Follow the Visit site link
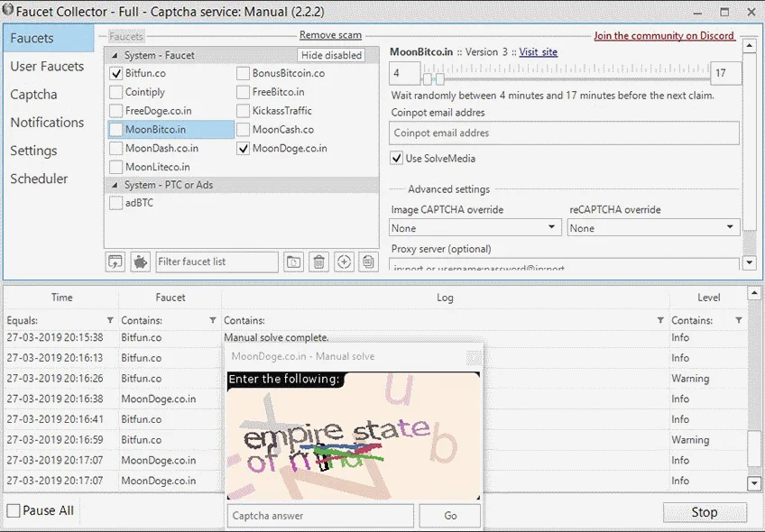The image size is (765, 532). coord(539,52)
